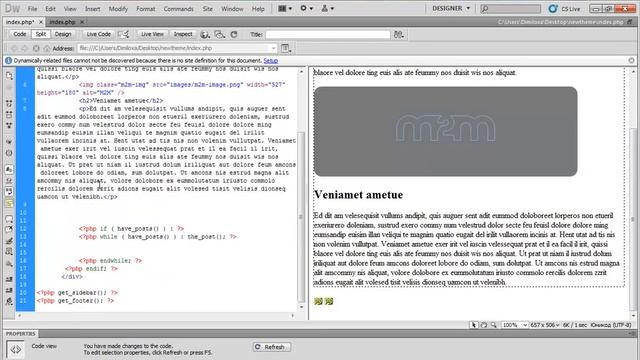Switch to Split view

(x=40, y=34)
